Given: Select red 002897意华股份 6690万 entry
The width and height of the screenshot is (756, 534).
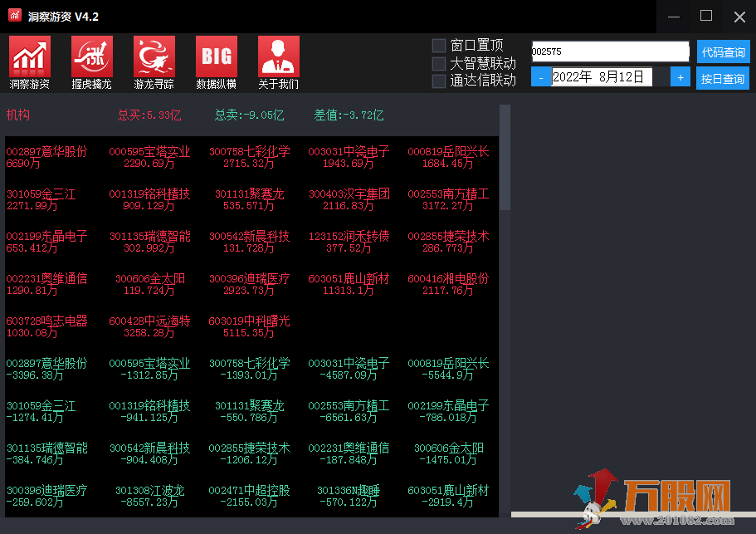Looking at the screenshot, I should pyautogui.click(x=46, y=157).
